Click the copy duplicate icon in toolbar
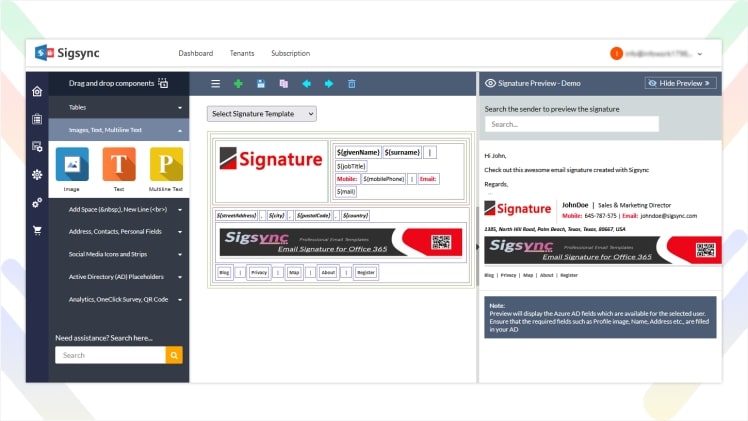Image resolution: width=748 pixels, height=421 pixels. 283,84
